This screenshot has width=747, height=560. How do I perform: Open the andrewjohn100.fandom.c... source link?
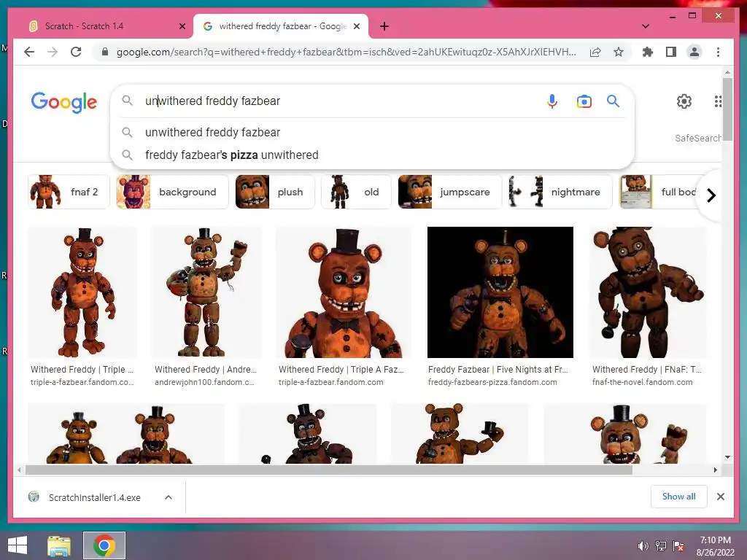click(x=204, y=382)
